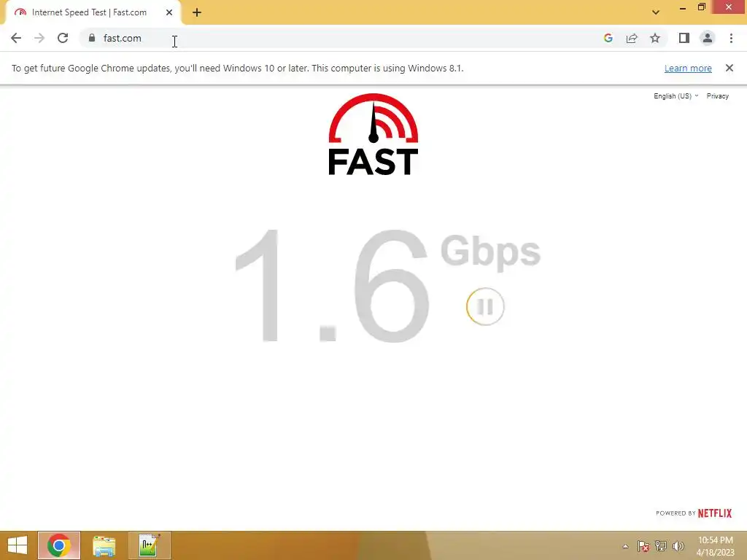Bookmark this tab with star icon

[x=655, y=38]
